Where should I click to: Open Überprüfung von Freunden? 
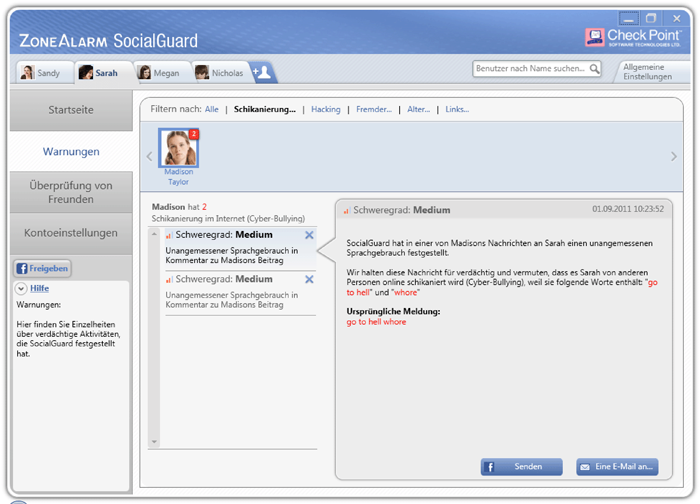pos(71,192)
